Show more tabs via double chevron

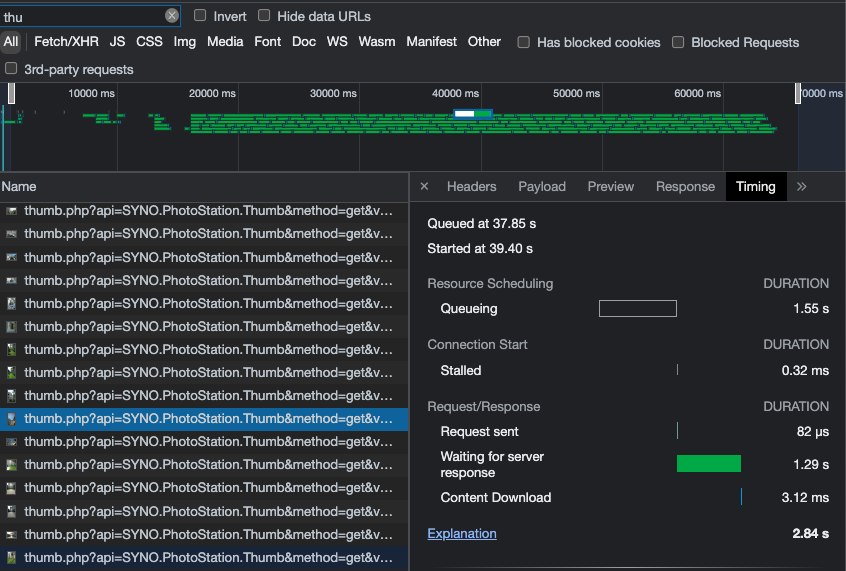(x=801, y=187)
